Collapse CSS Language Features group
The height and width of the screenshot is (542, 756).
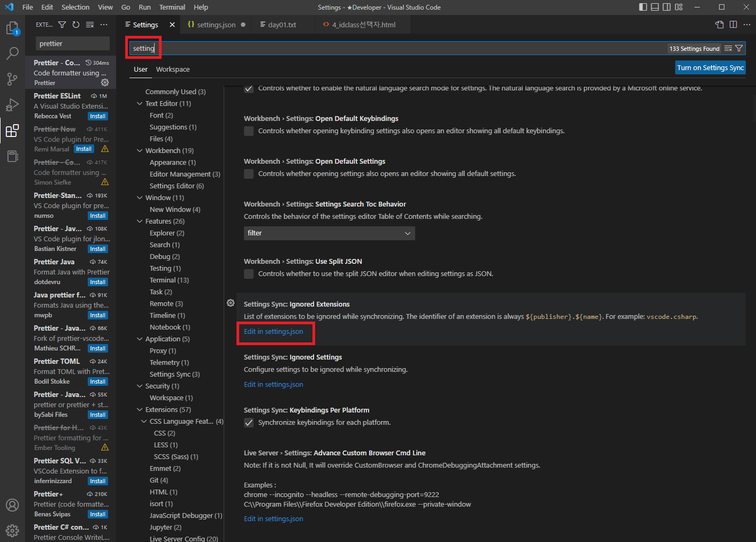144,422
